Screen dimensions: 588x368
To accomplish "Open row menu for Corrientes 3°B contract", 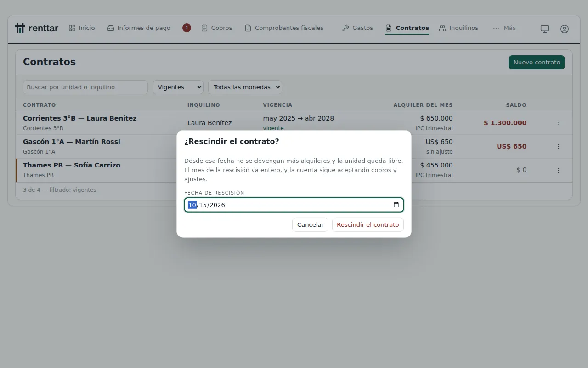I will 558,123.
